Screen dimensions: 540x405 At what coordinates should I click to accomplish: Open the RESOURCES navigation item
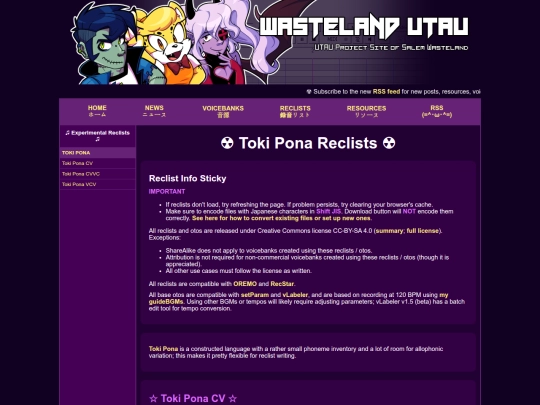pyautogui.click(x=366, y=112)
